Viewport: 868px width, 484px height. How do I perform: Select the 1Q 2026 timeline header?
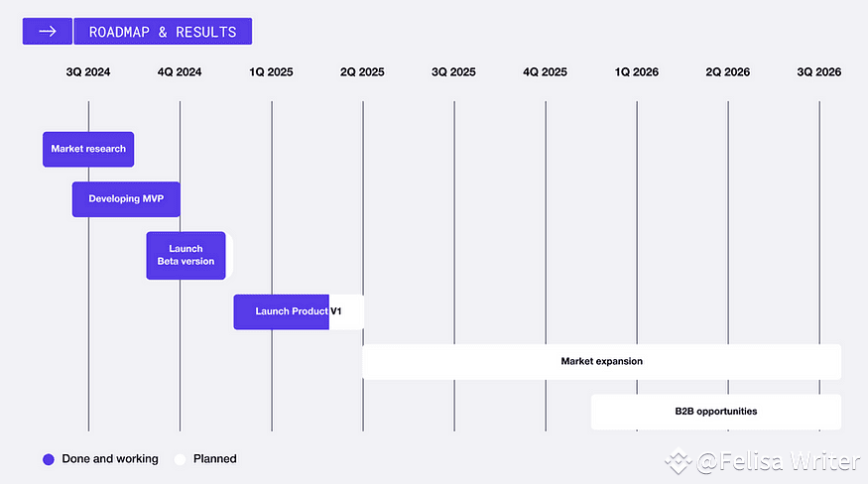coord(636,72)
